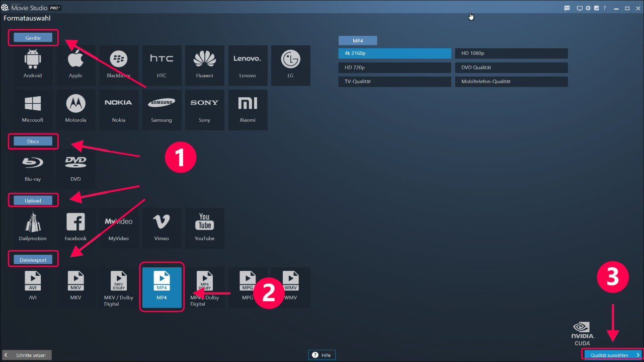
Task: Choose the Apple device format
Action: coord(75,65)
